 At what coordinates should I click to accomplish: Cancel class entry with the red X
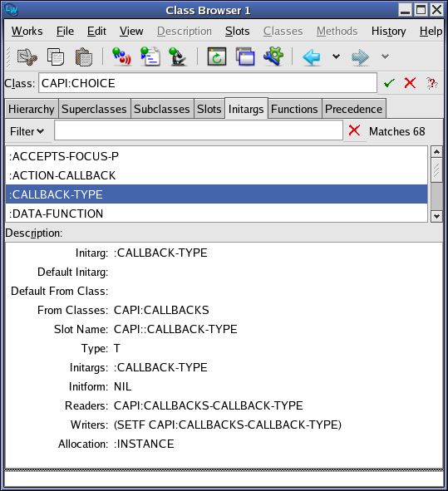pyautogui.click(x=410, y=83)
